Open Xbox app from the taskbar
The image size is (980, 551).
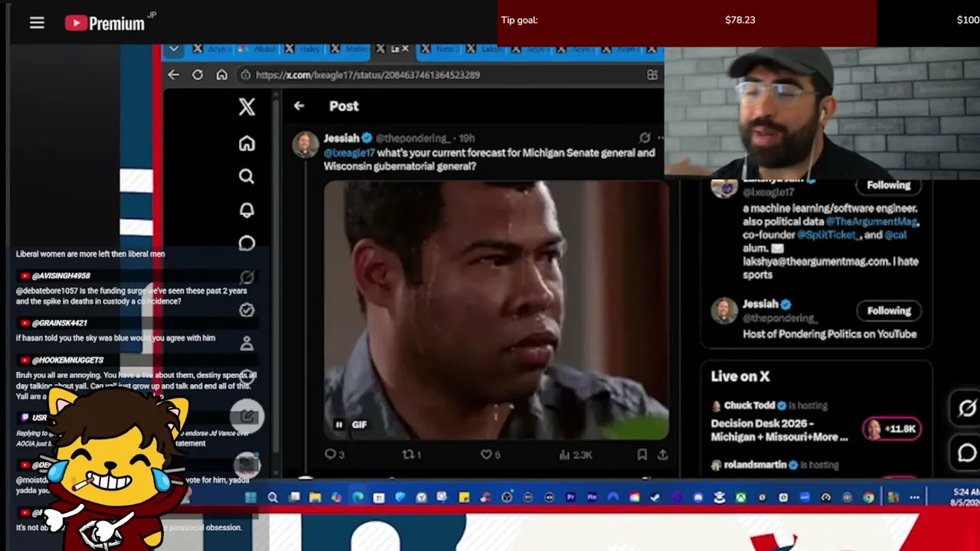pos(740,497)
